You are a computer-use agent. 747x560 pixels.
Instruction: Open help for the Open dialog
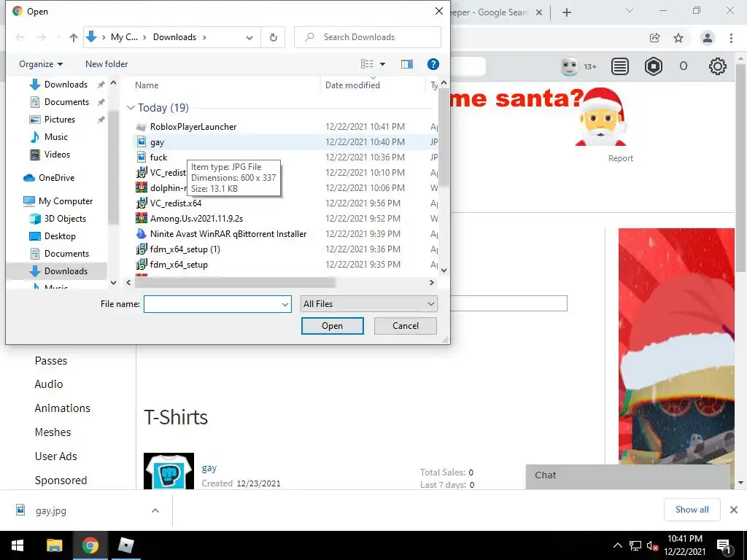pyautogui.click(x=433, y=64)
